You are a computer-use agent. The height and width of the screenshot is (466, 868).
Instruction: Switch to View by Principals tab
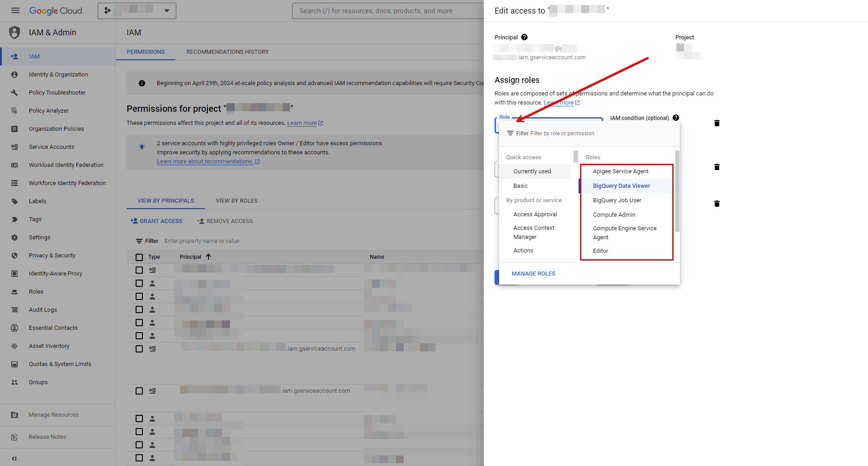tap(165, 201)
